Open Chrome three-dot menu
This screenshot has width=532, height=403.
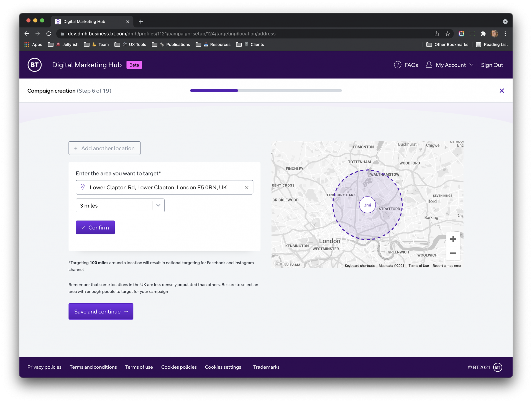click(505, 34)
